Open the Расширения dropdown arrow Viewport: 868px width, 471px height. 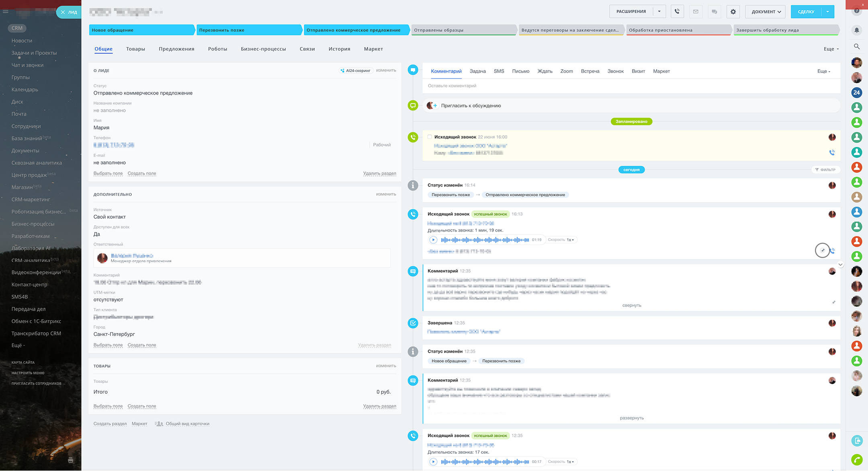(x=659, y=12)
